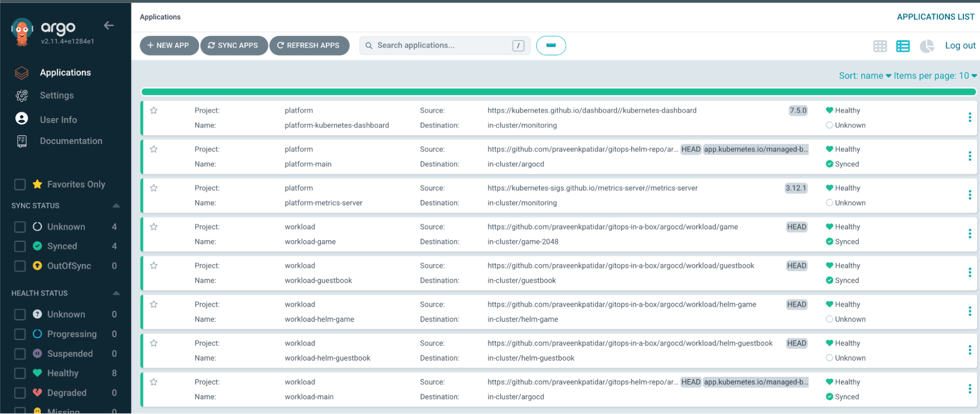This screenshot has width=980, height=414.
Task: Check the Synced sync status filter
Action: point(20,246)
